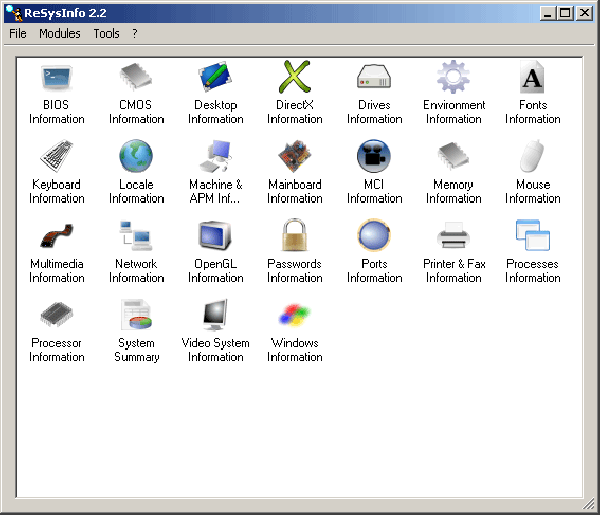Viewport: 600px width, 515px height.
Task: Select the CMOS Information chip icon
Action: click(136, 78)
